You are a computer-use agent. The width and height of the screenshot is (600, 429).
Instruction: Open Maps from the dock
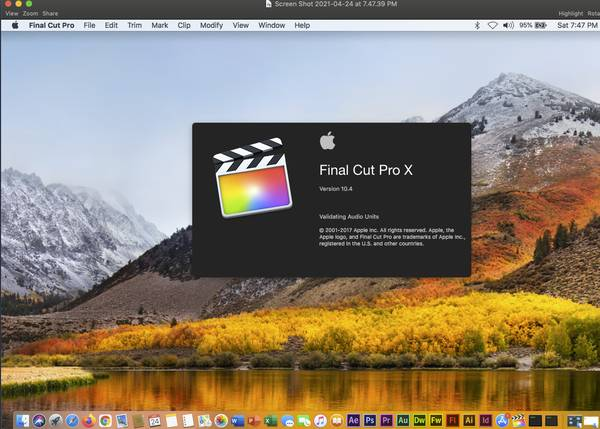205,421
